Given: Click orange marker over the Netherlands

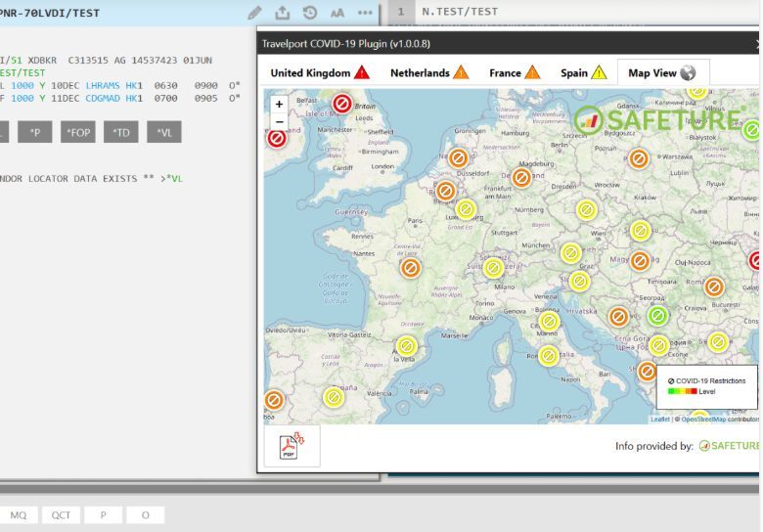Looking at the screenshot, I should point(458,158).
